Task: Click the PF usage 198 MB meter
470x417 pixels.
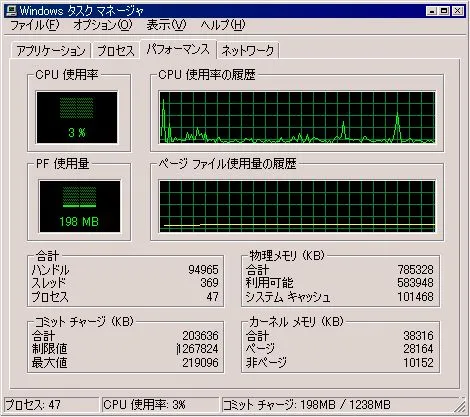Action: click(80, 206)
